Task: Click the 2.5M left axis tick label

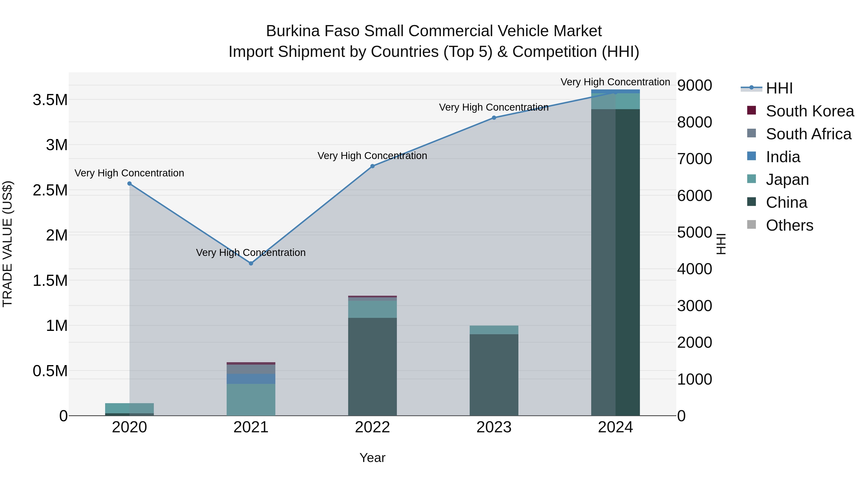Action: pyautogui.click(x=50, y=190)
